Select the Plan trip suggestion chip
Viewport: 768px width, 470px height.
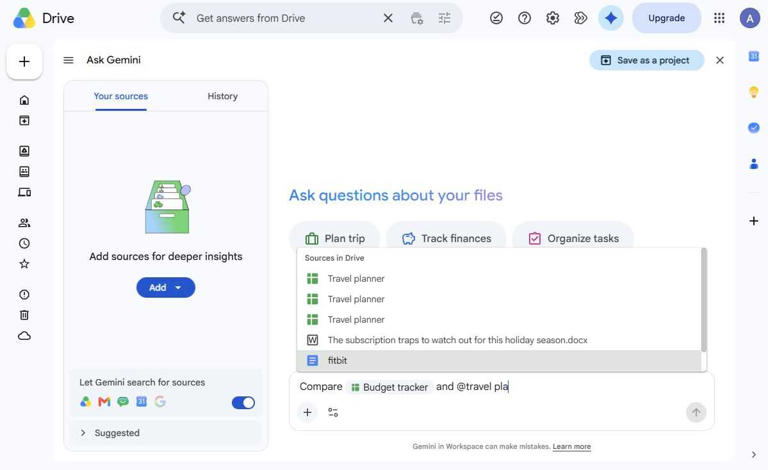click(335, 238)
